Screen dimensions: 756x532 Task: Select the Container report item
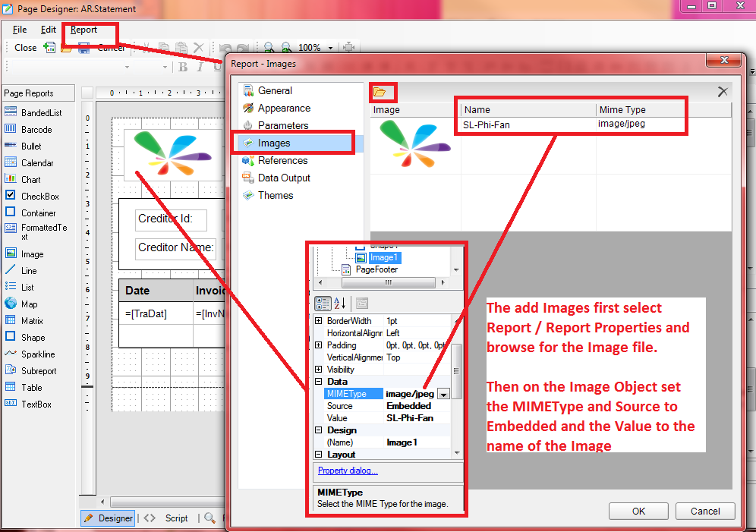30,213
